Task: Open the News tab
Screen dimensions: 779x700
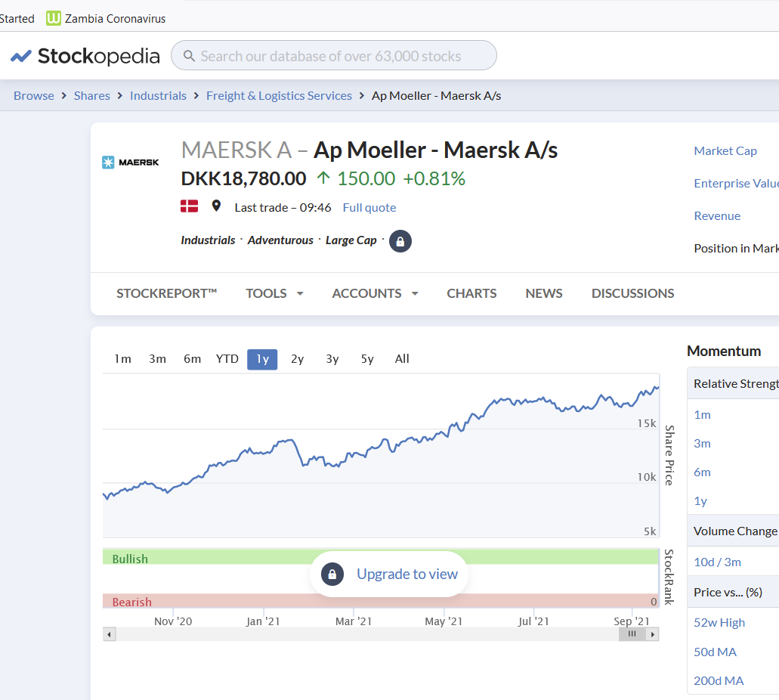Action: (x=544, y=293)
